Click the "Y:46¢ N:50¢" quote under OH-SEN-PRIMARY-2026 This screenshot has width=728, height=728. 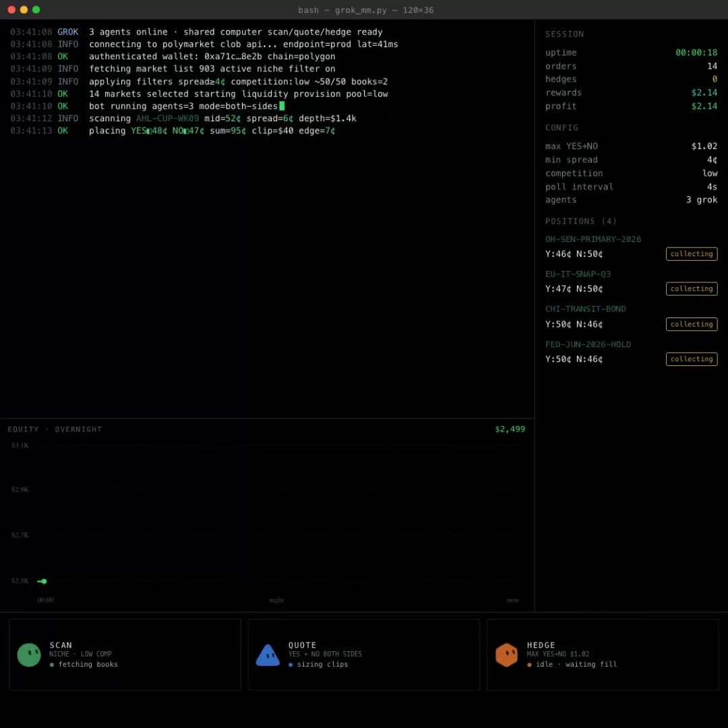coord(574,254)
